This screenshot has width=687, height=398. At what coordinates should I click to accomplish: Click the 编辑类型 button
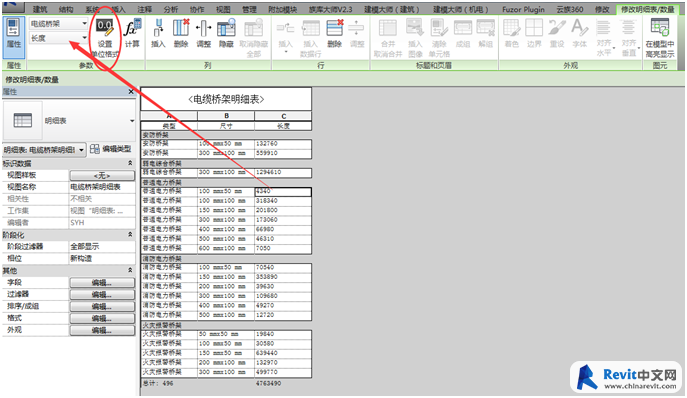pos(111,149)
